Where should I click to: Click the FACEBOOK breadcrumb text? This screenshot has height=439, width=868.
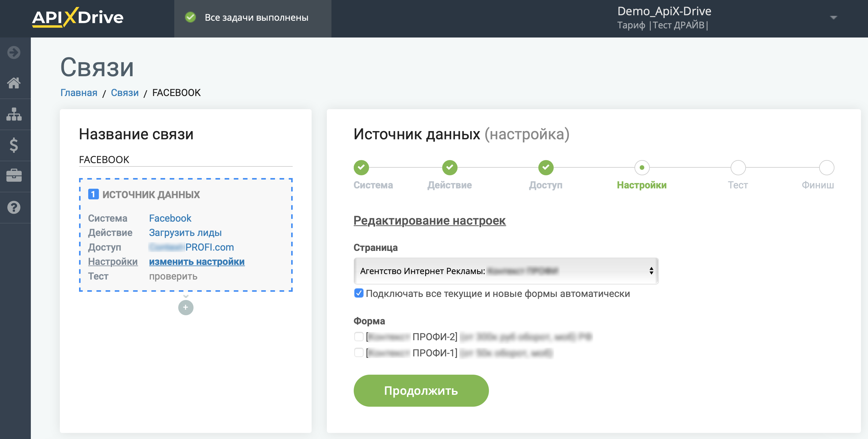[x=177, y=93]
